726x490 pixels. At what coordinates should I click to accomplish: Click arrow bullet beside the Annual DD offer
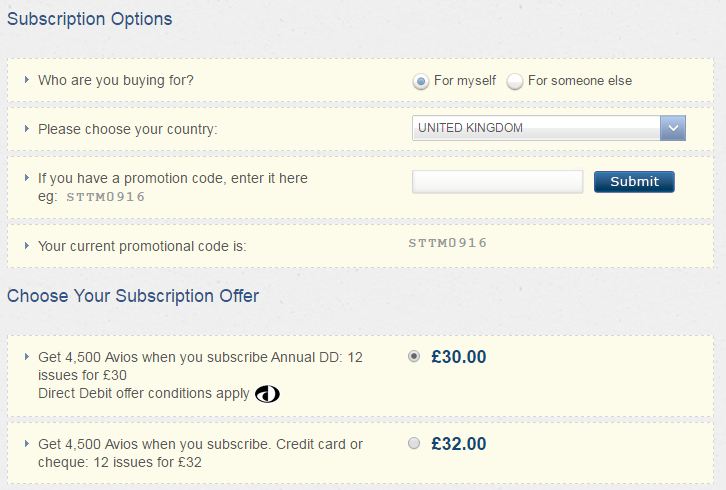point(27,357)
